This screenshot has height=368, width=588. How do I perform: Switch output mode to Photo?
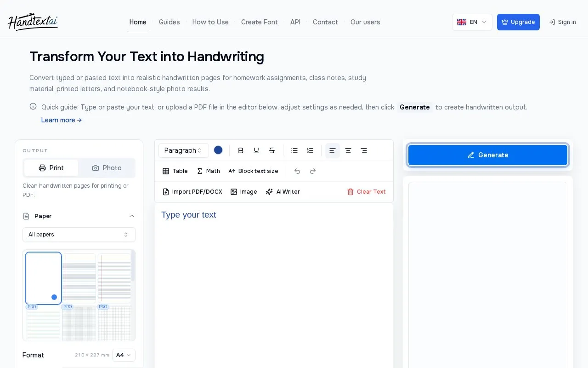pos(107,168)
